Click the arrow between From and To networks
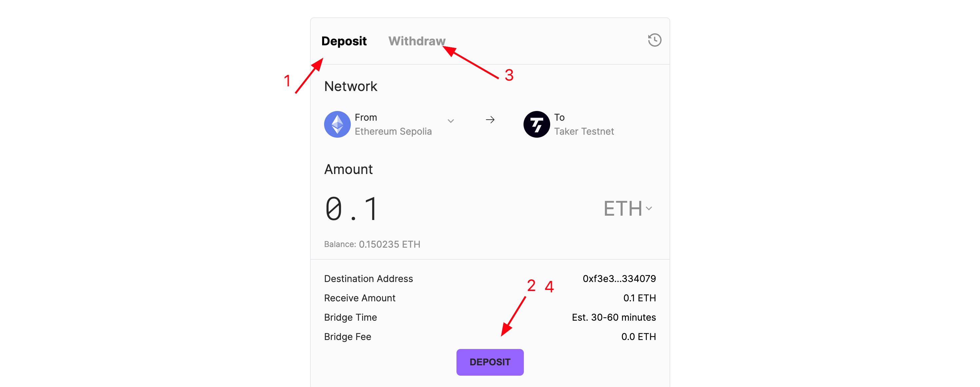The height and width of the screenshot is (387, 980). [x=490, y=120]
